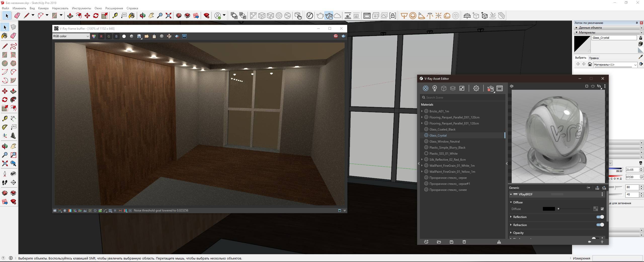Open the V-Ray Asset Editor toolbar button
This screenshot has width=644, height=262.
[x=309, y=16]
